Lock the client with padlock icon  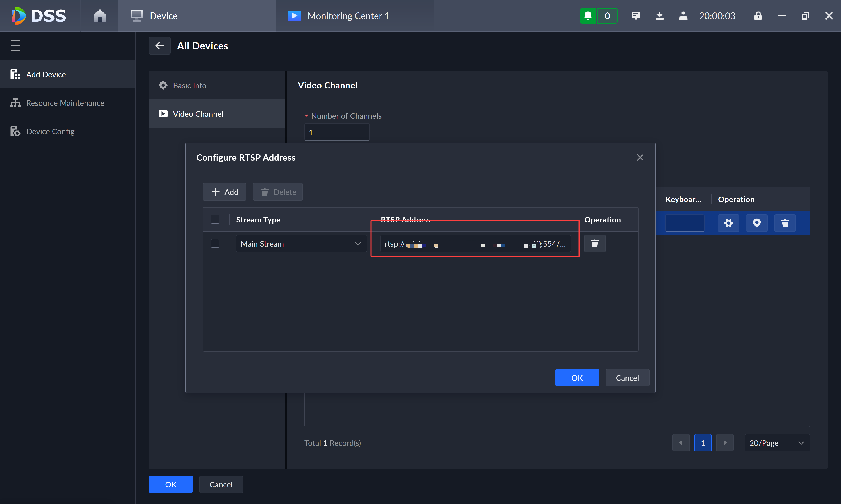[x=758, y=16]
